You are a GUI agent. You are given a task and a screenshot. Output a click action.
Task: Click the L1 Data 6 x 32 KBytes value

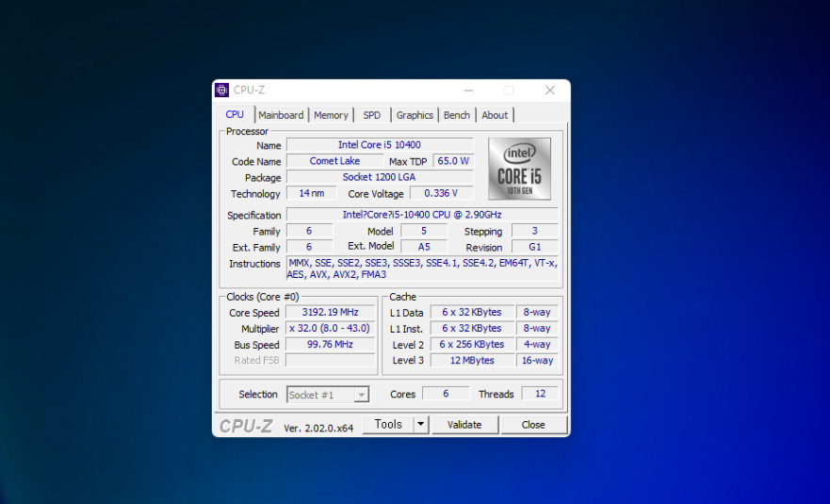(x=472, y=313)
